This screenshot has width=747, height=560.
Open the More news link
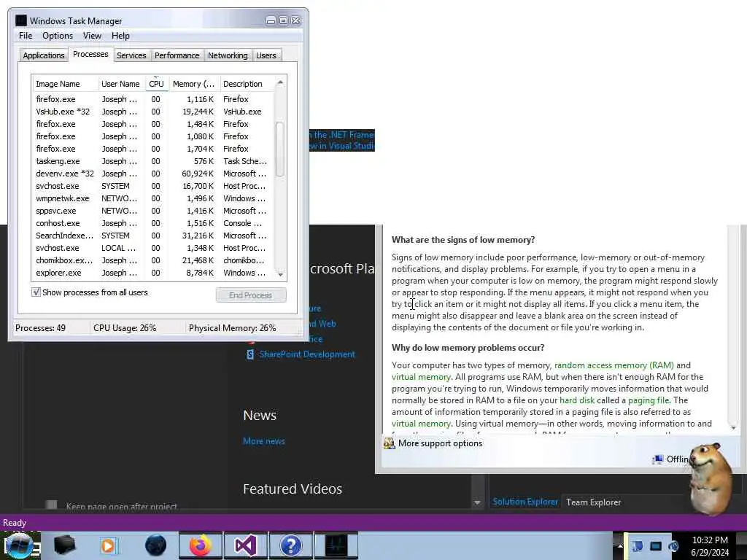click(264, 441)
